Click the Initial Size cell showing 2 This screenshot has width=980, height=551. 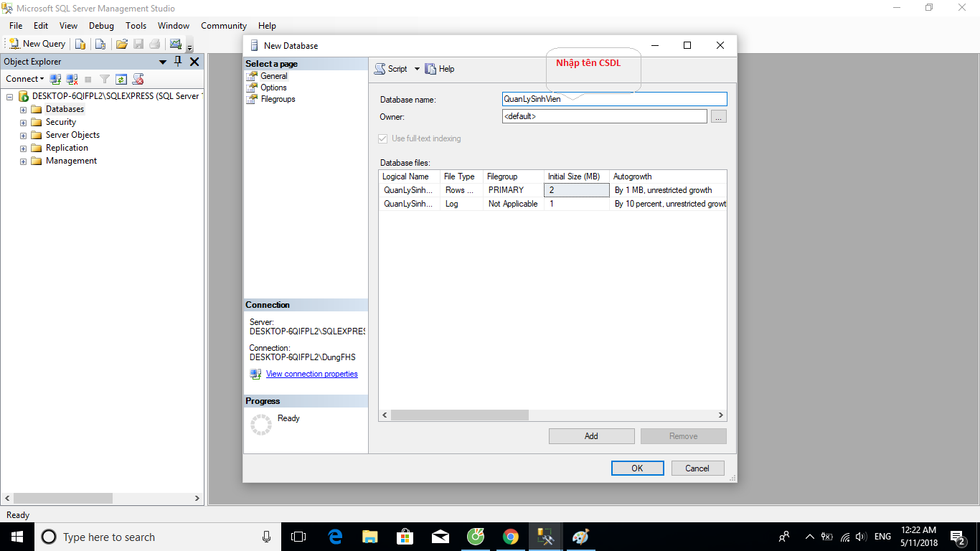(x=577, y=190)
